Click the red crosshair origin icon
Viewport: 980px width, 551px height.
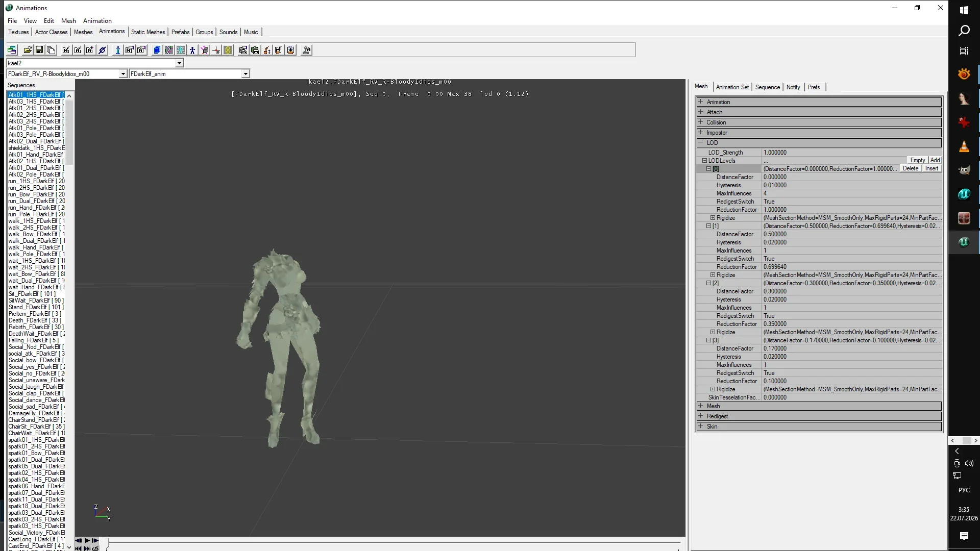pos(216,50)
